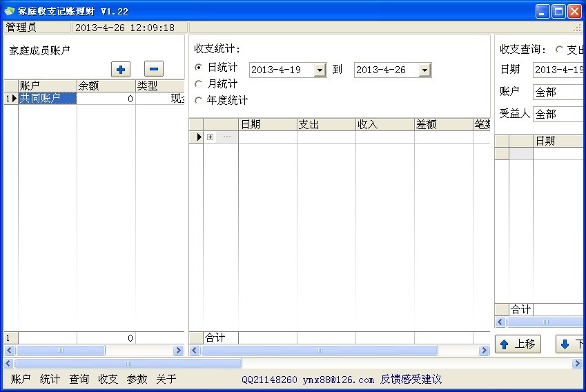
Task: Open the 账户 menu
Action: 21,379
